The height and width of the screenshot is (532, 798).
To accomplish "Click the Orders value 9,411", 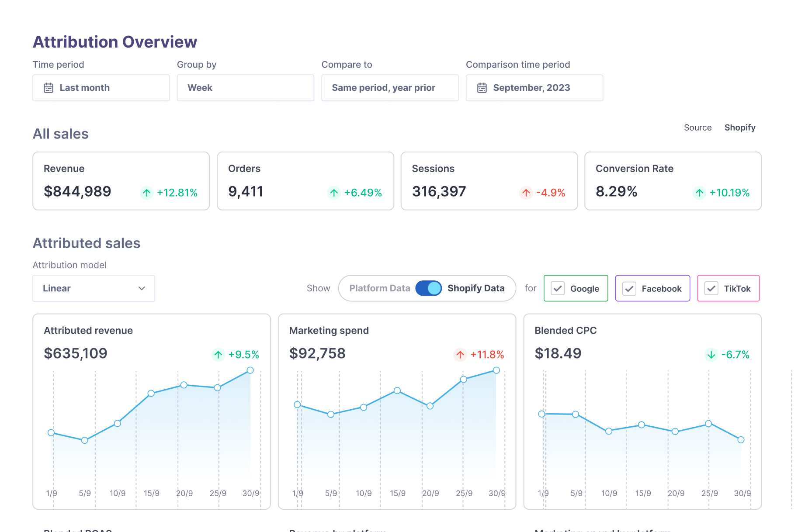I will 246,192.
